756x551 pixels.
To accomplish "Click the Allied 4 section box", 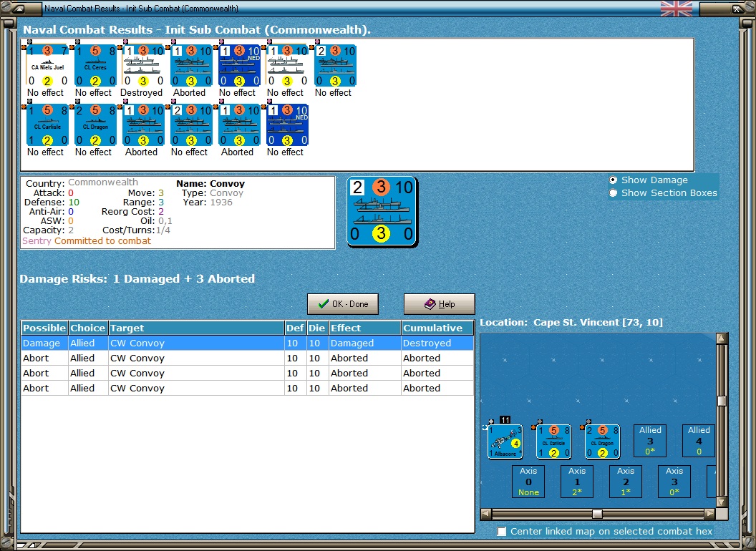I will coord(698,441).
